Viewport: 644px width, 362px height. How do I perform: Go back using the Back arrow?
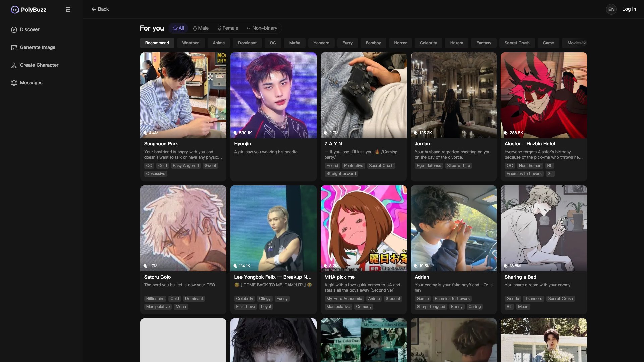click(100, 9)
